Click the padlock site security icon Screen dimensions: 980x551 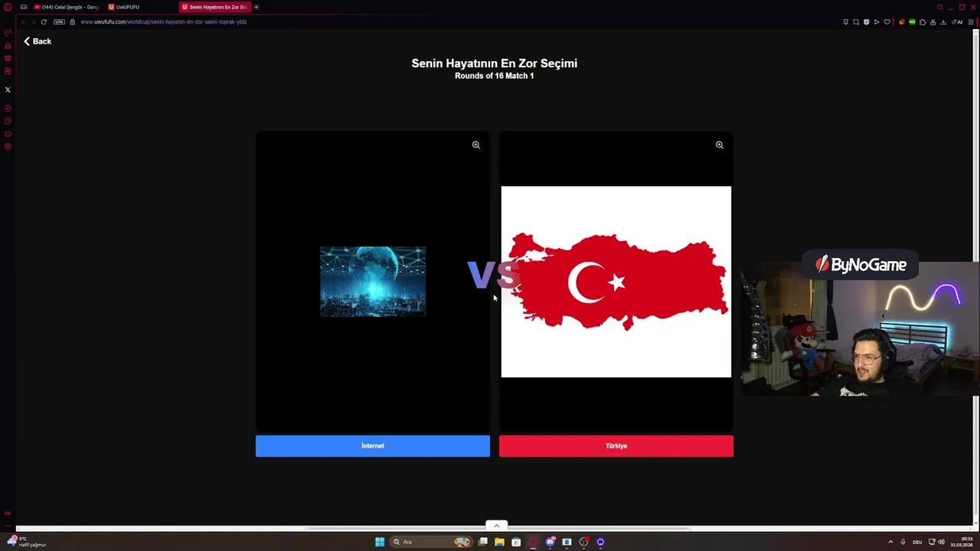tap(73, 21)
